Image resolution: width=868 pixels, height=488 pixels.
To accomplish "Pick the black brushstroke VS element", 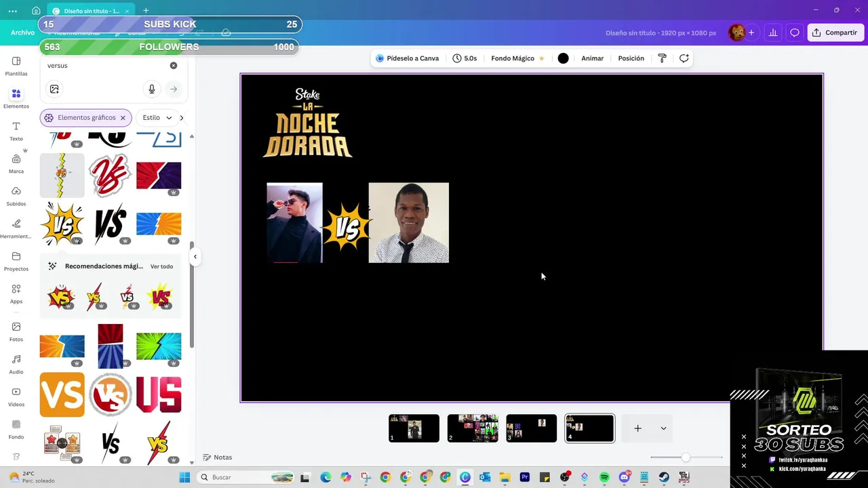I will [x=111, y=224].
